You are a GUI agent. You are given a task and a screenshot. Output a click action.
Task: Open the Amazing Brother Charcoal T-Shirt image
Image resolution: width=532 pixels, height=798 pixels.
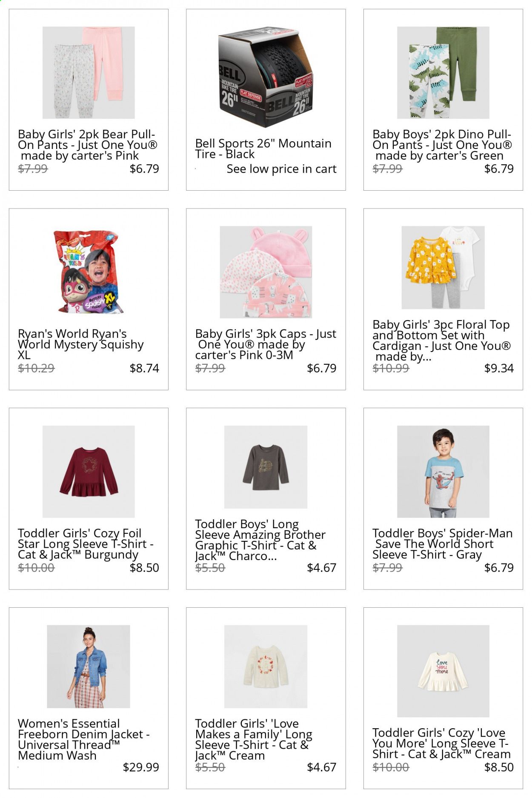pyautogui.click(x=266, y=467)
